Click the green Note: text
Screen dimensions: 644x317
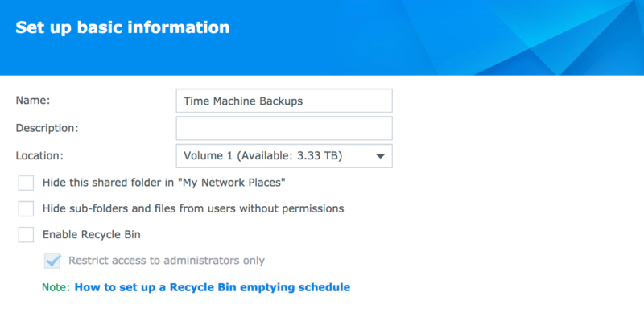[x=56, y=287]
